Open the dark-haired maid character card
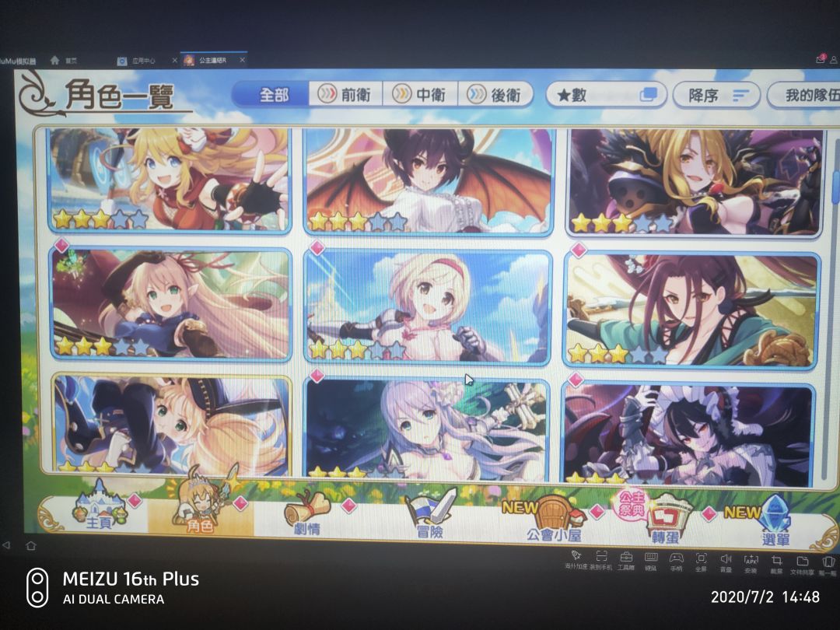 [x=688, y=433]
